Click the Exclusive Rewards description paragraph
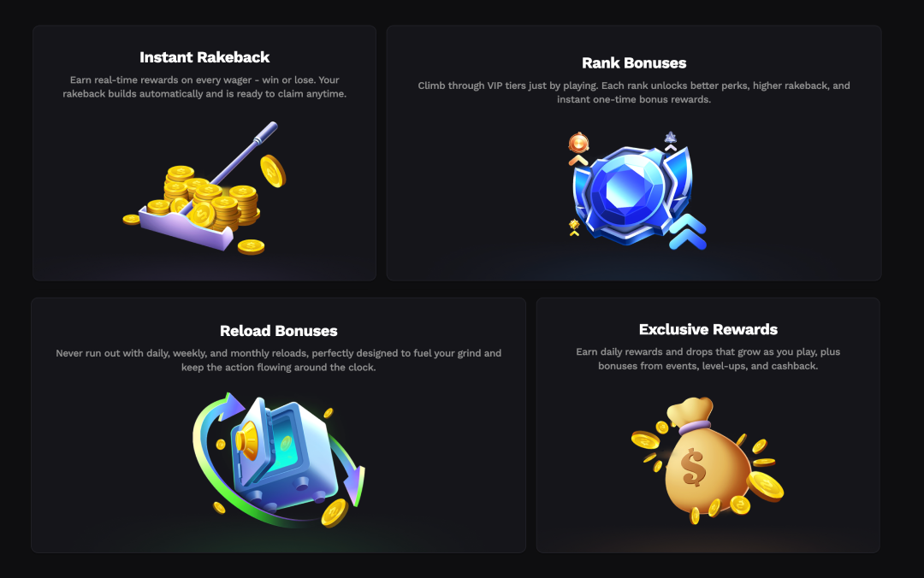This screenshot has height=578, width=924. pyautogui.click(x=708, y=359)
